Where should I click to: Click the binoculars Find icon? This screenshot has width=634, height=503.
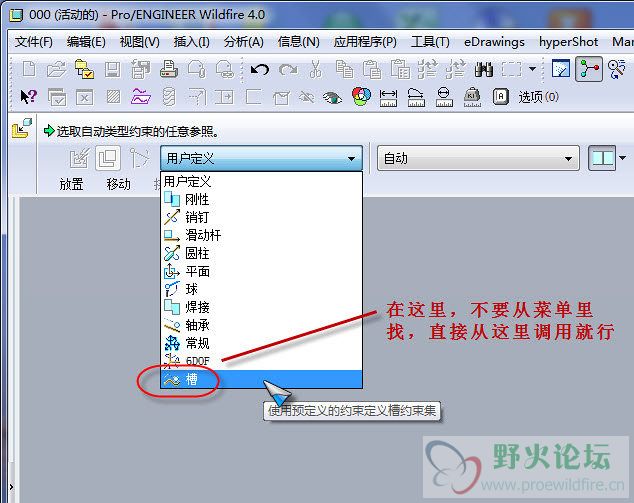(x=484, y=69)
